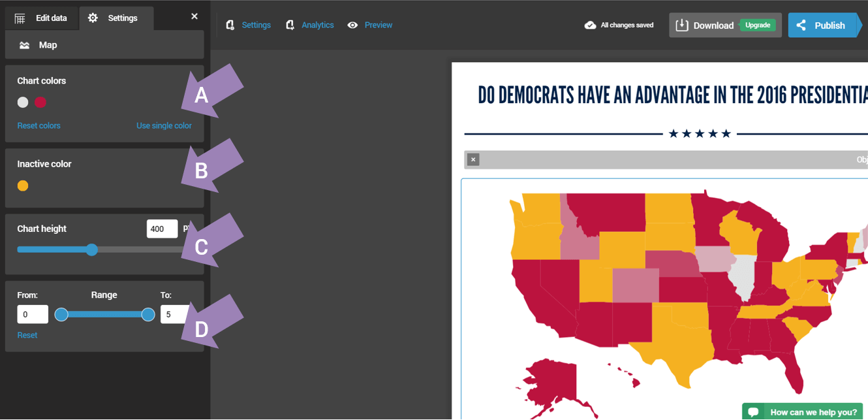The height and width of the screenshot is (420, 868).
Task: Switch to the Edit data tab
Action: click(41, 18)
